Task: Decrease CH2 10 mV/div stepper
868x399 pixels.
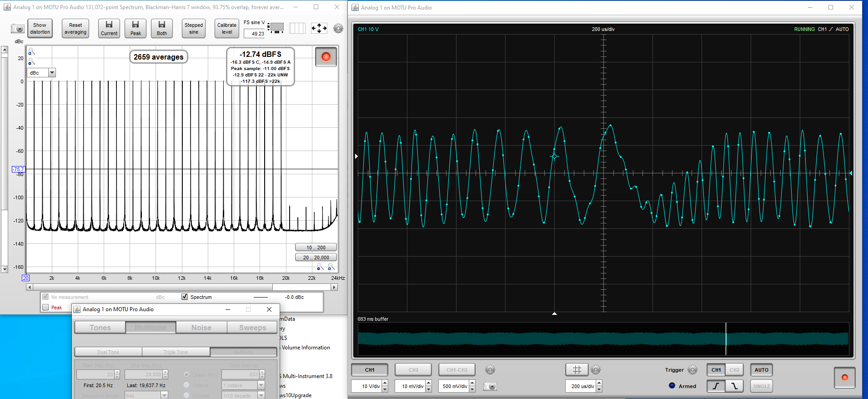Action: coord(429,389)
